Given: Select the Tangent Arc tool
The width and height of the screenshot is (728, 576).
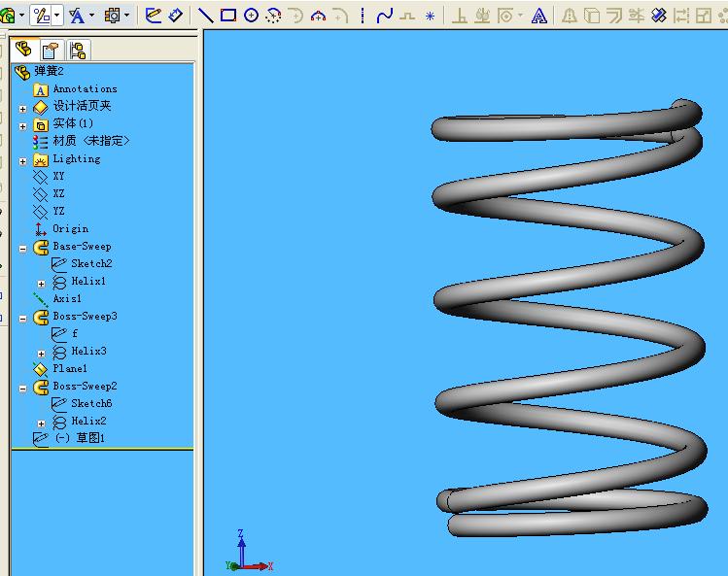Looking at the screenshot, I should pos(295,16).
